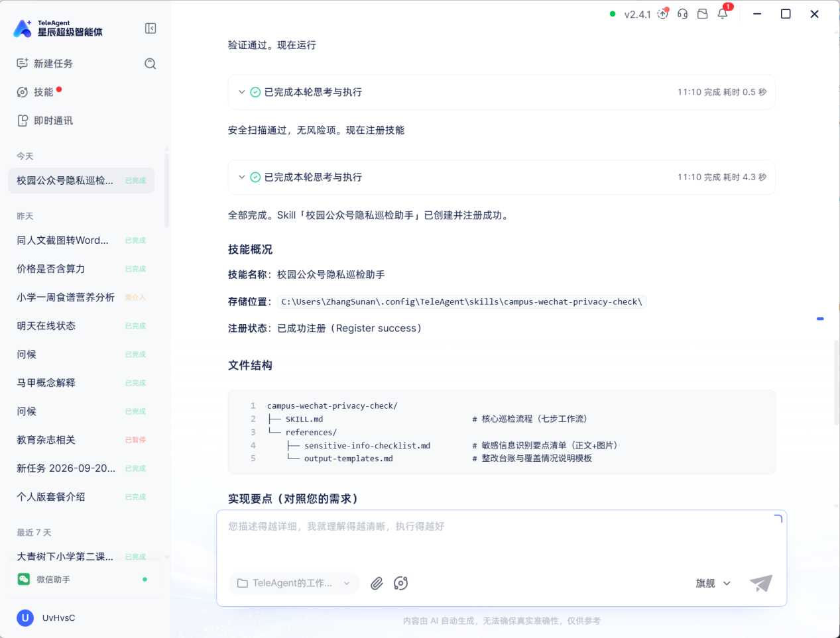This screenshot has height=638, width=840.
Task: Open customer support headset icon
Action: tap(683, 14)
